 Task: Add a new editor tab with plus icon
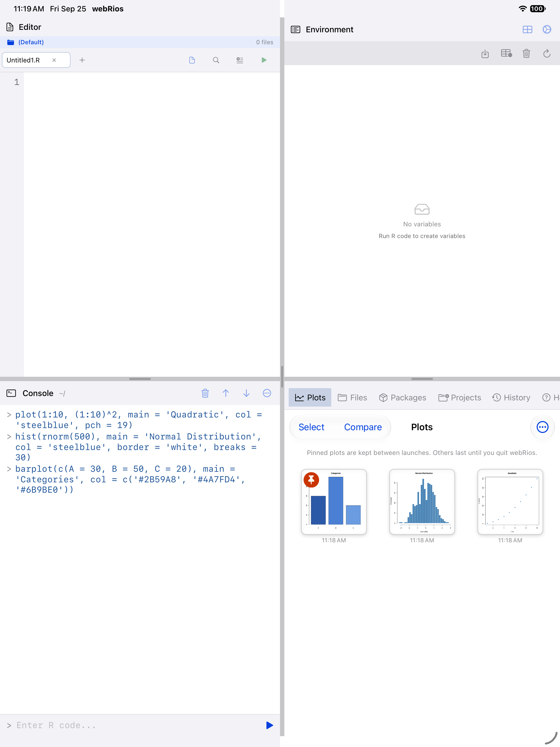tap(82, 60)
